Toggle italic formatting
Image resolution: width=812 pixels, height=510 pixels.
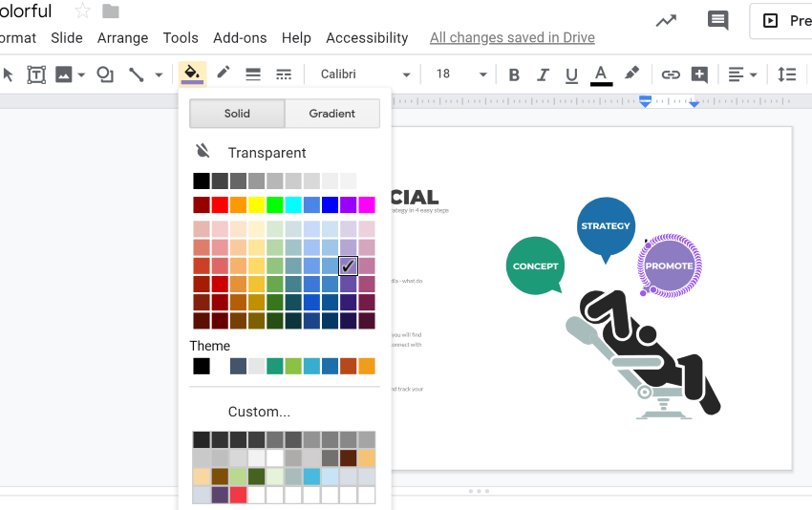(x=543, y=74)
